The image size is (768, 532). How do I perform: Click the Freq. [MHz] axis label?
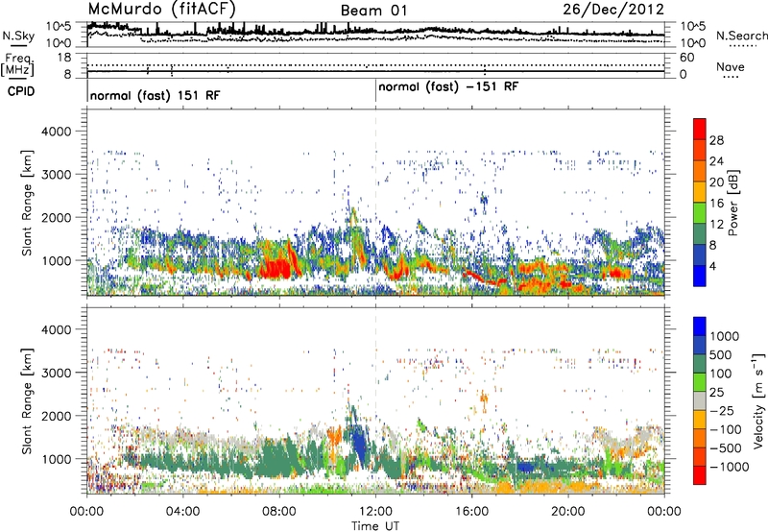17,64
